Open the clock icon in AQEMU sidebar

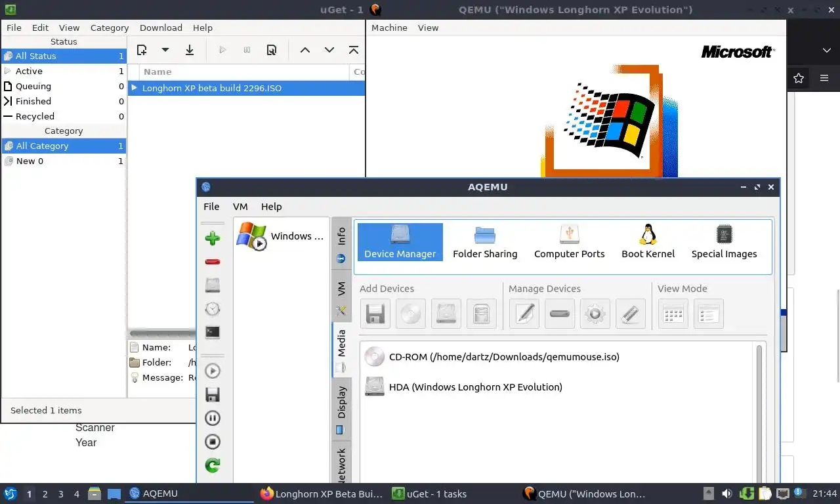pos(212,308)
